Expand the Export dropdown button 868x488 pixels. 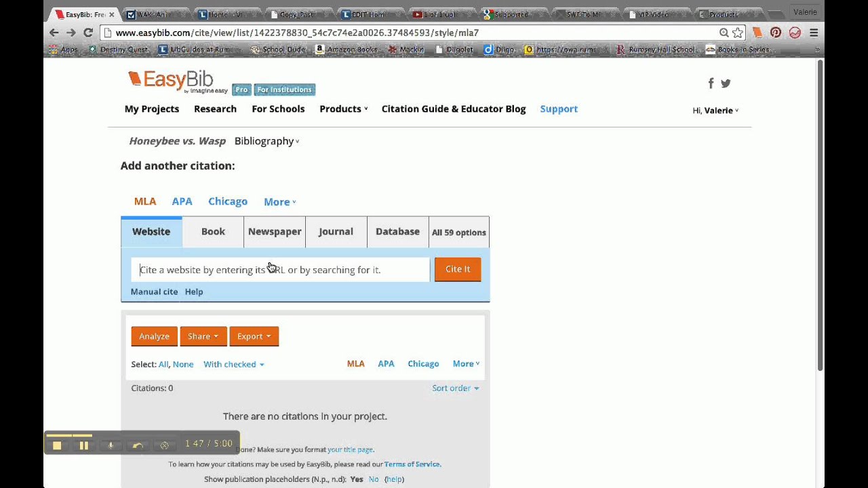tap(254, 336)
